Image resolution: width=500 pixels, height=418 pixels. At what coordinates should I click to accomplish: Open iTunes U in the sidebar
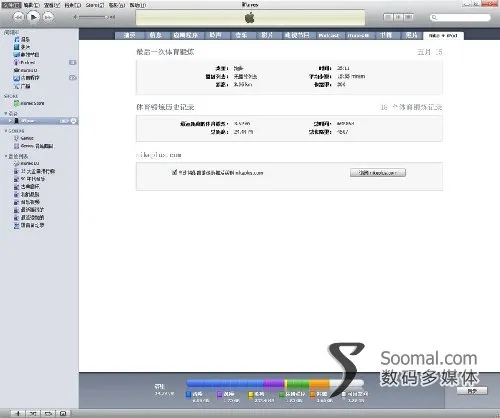click(25, 70)
